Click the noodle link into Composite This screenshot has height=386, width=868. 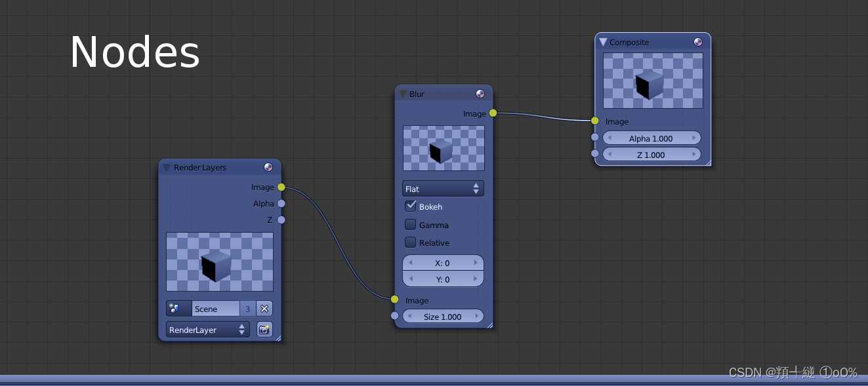pos(544,115)
